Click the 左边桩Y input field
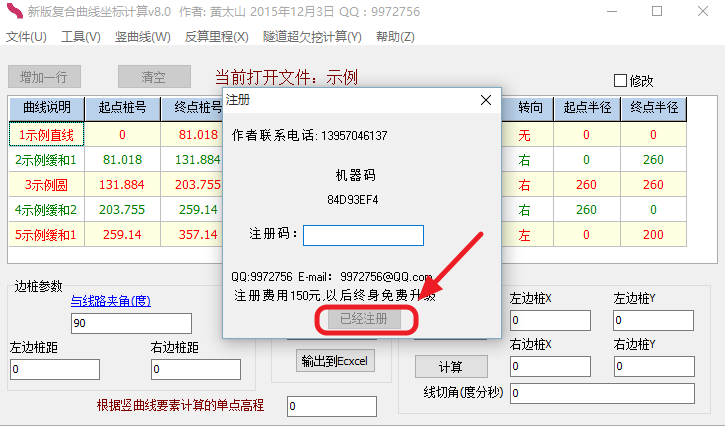Image resolution: width=725 pixels, height=426 pixels. (654, 321)
